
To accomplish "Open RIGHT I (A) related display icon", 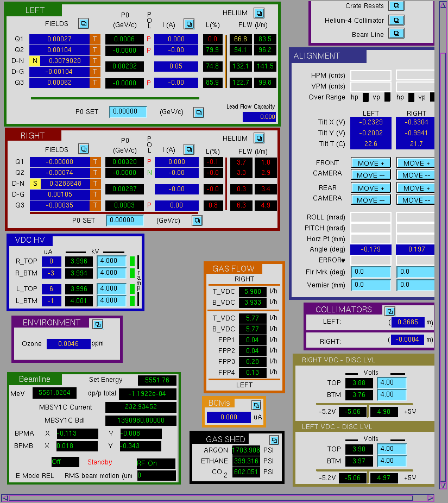I will [x=189, y=149].
